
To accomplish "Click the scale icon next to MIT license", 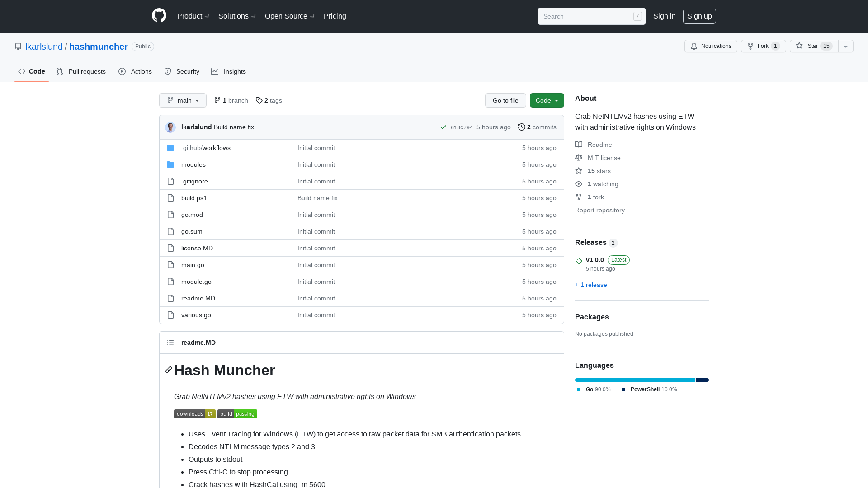I will point(579,158).
